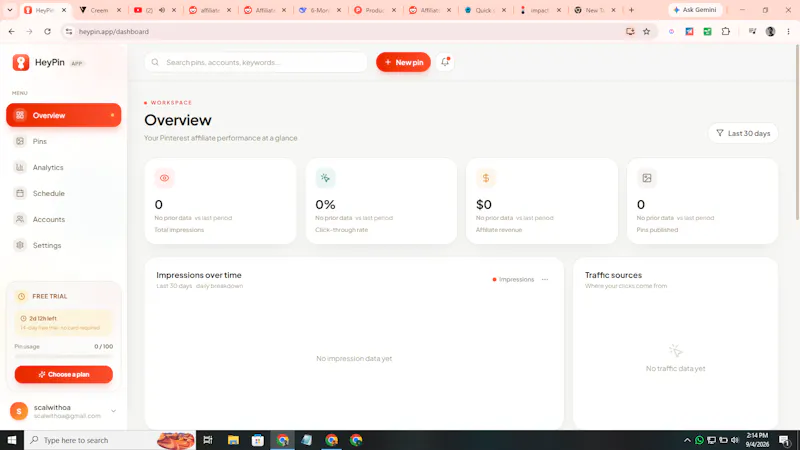Screen dimensions: 800x450
Task: Open Pins in the sidebar
Action: 64,141
